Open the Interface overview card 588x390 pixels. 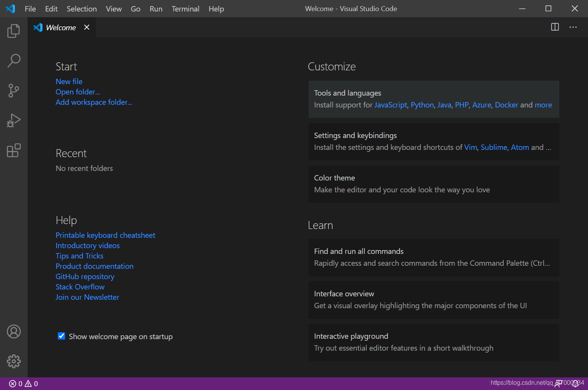click(434, 300)
